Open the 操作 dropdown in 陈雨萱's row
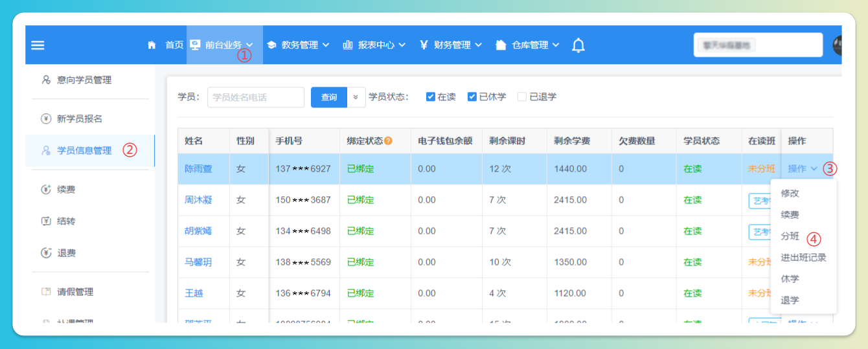The image size is (868, 349). point(803,168)
